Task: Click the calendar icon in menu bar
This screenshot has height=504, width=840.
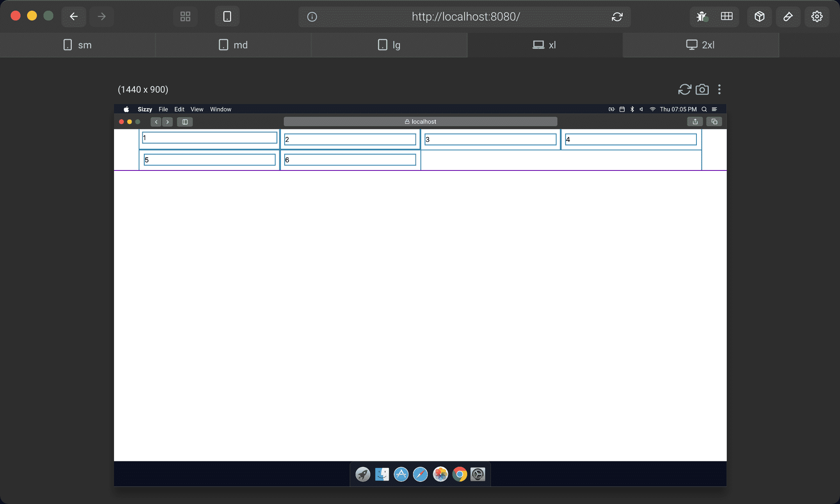Action: pyautogui.click(x=622, y=109)
